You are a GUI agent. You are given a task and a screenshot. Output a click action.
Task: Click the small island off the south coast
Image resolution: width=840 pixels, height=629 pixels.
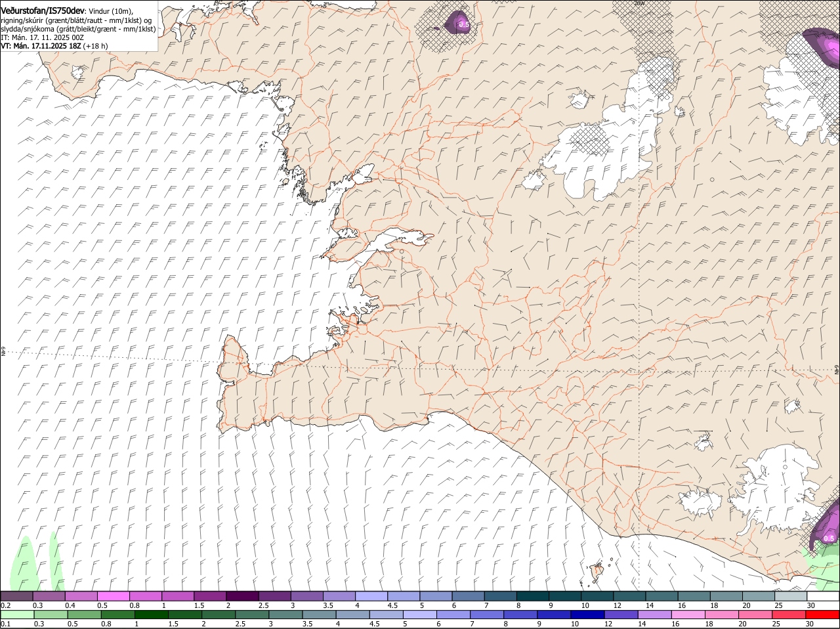597,572
